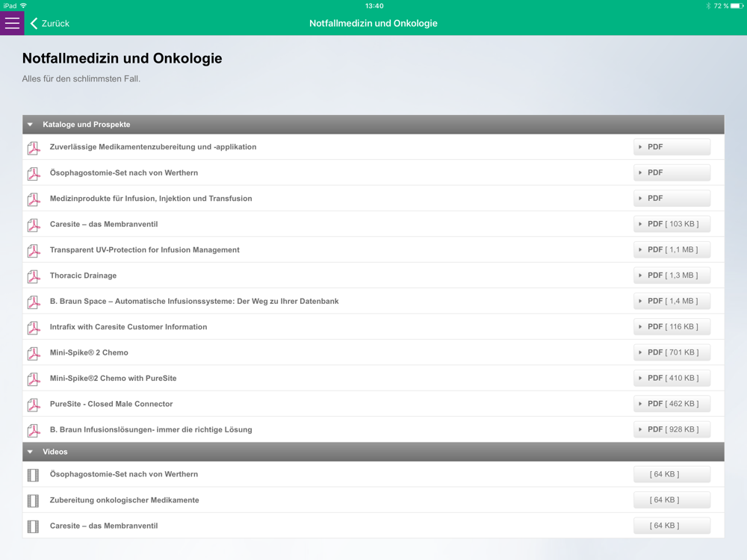
Task: Open PDF button for Zuverlässige Medikamentenzubereitung
Action: (x=672, y=146)
